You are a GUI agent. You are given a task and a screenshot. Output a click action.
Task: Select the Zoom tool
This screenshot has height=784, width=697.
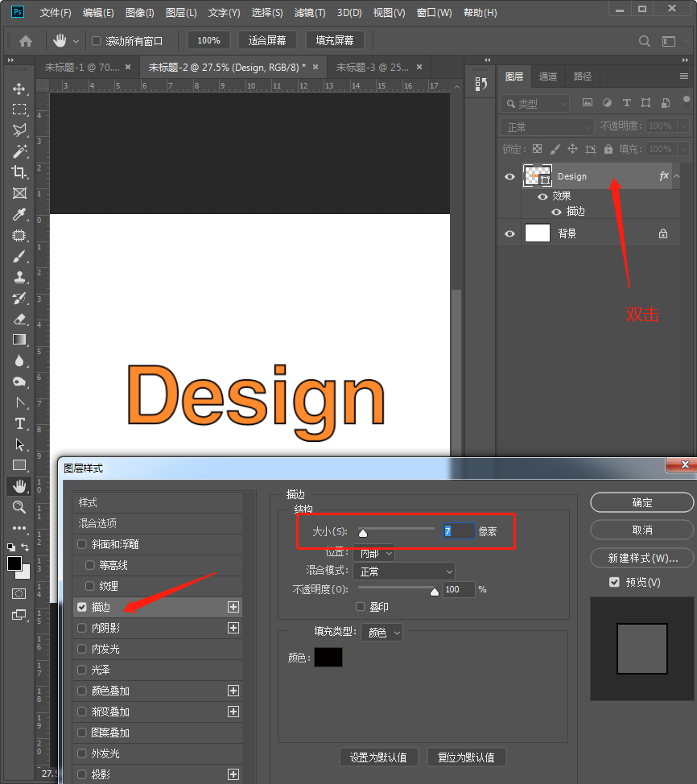[19, 507]
